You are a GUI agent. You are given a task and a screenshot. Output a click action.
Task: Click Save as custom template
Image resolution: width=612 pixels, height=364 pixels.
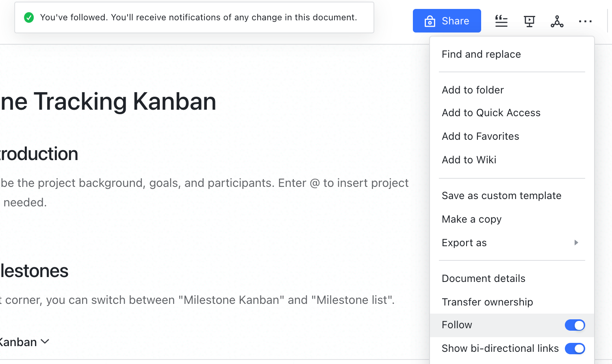coord(501,195)
